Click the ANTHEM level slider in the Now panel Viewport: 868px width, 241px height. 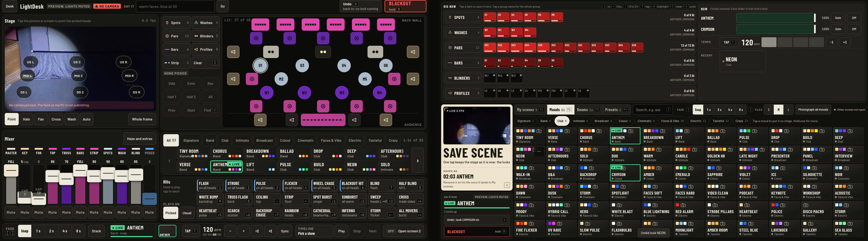tap(776, 18)
